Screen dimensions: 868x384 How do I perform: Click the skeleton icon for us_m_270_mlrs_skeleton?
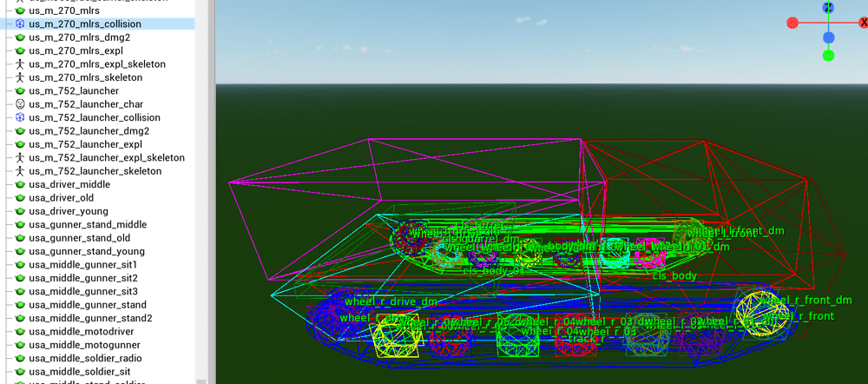(20, 78)
